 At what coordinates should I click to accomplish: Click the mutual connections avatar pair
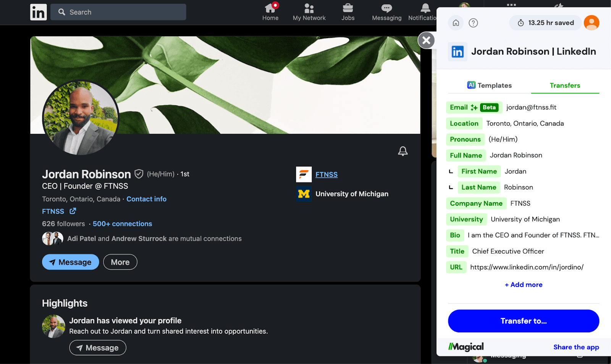(53, 238)
